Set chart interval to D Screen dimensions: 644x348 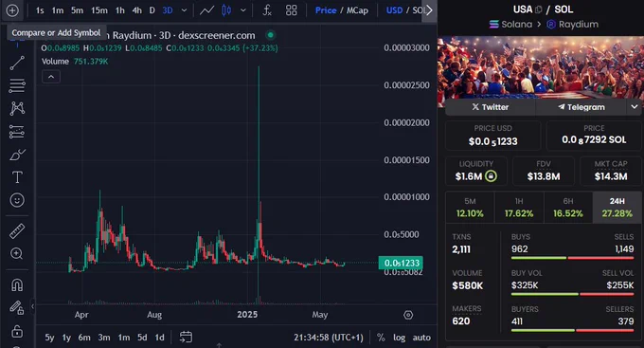pos(152,10)
